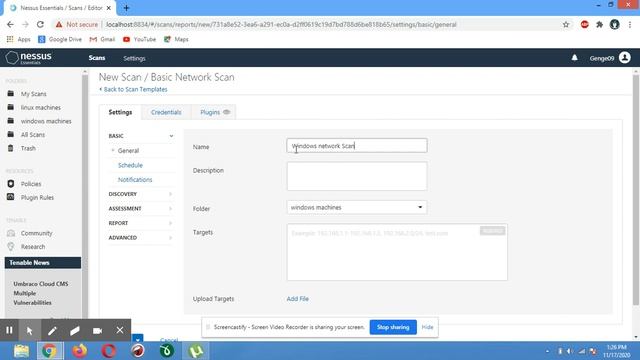Open YouTube bookmark

(139, 39)
